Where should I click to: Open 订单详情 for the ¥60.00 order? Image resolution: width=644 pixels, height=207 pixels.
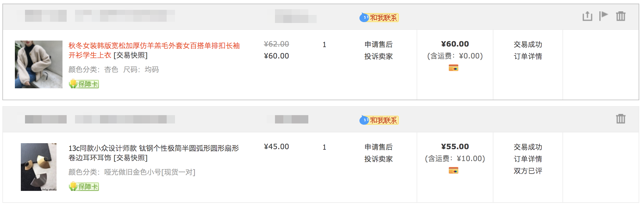pyautogui.click(x=528, y=56)
